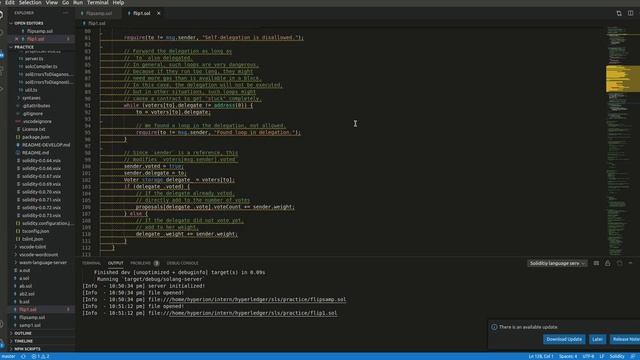
Task: Switch to the Terminal panel tab
Action: click(91, 263)
